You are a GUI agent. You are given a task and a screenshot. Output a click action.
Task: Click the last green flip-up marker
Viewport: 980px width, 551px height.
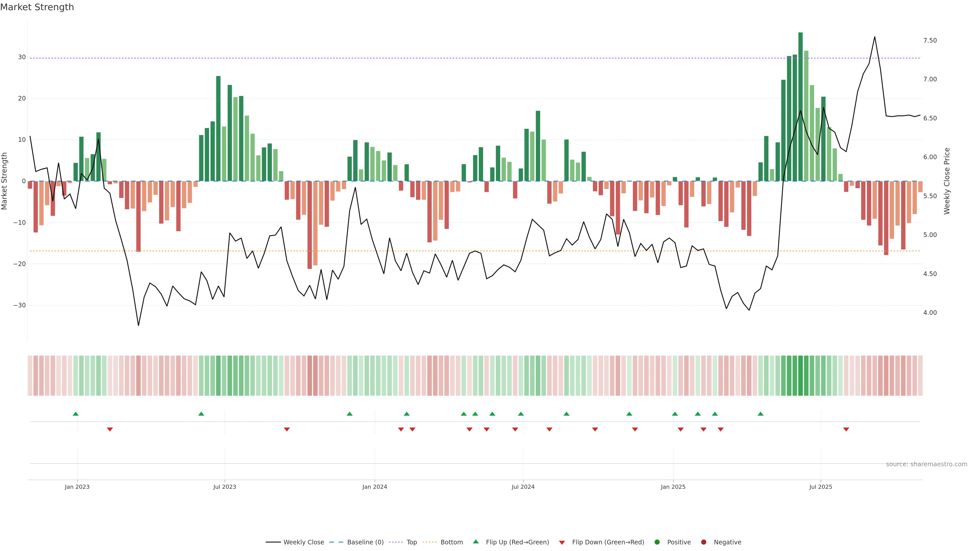coord(761,414)
